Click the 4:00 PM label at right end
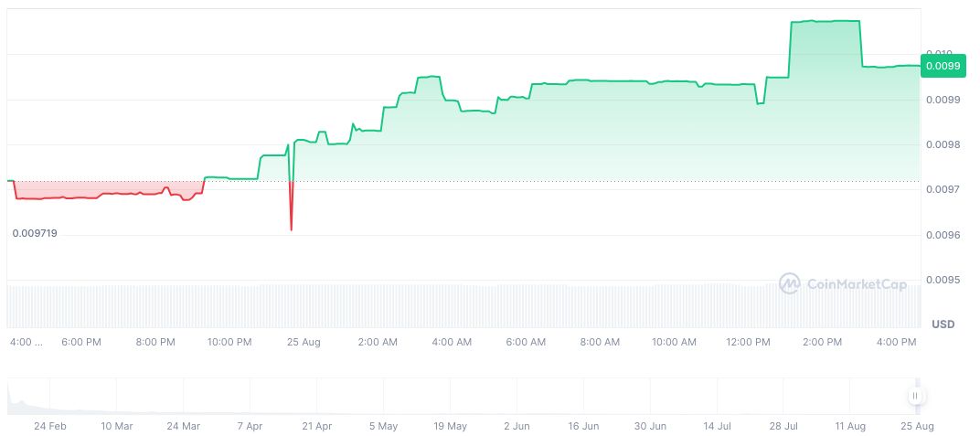The image size is (980, 436). pos(896,342)
